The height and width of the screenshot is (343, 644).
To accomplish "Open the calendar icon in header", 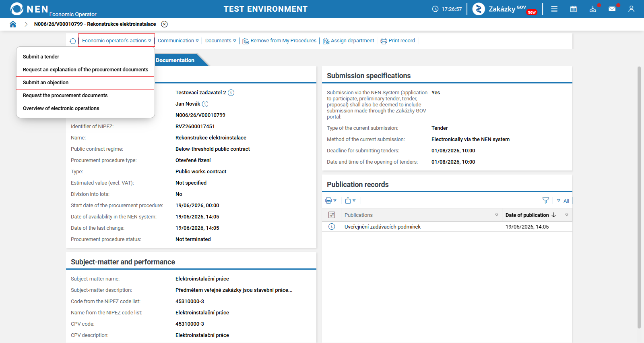I will coord(574,9).
